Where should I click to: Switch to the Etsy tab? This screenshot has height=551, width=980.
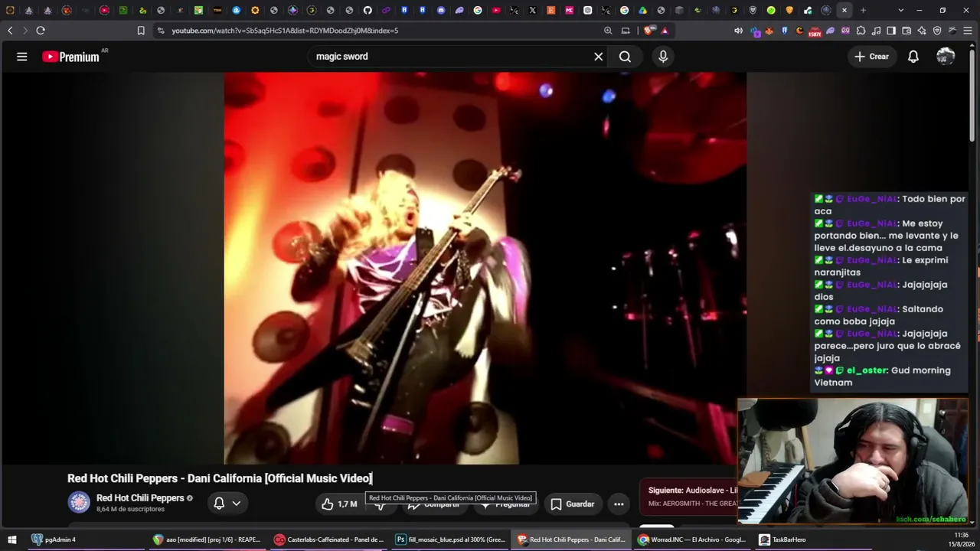click(551, 11)
